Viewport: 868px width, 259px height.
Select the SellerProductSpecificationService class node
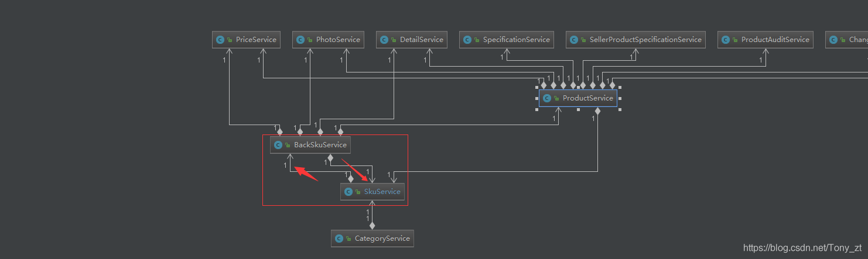pyautogui.click(x=635, y=40)
